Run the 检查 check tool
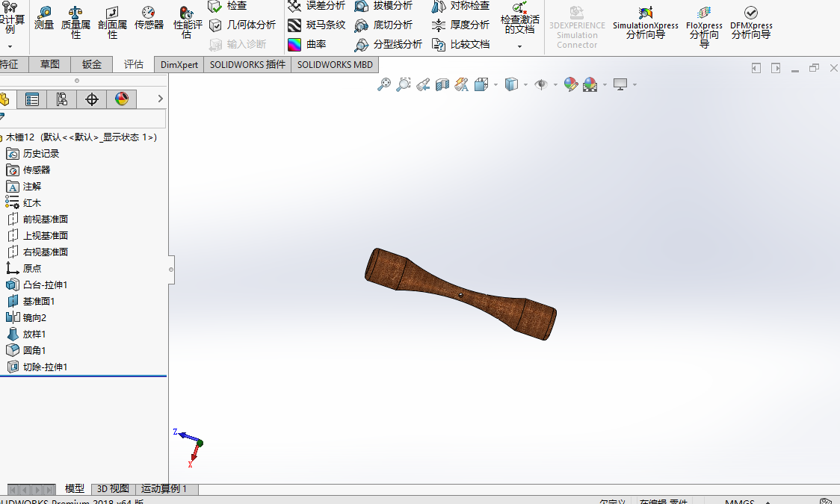This screenshot has width=840, height=504. point(228,6)
